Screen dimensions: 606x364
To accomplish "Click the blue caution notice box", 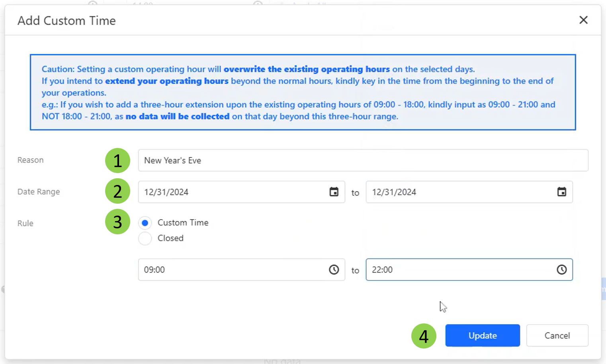I will click(x=303, y=92).
